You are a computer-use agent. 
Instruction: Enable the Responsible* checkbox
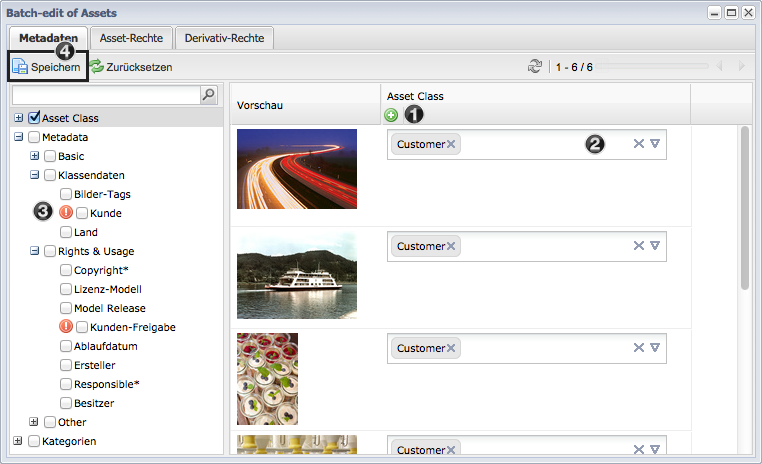pyautogui.click(x=66, y=384)
